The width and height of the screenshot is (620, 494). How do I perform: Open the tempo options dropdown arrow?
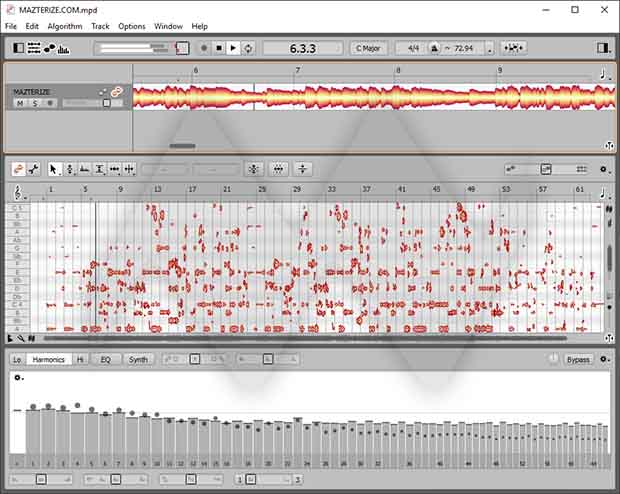[490, 50]
